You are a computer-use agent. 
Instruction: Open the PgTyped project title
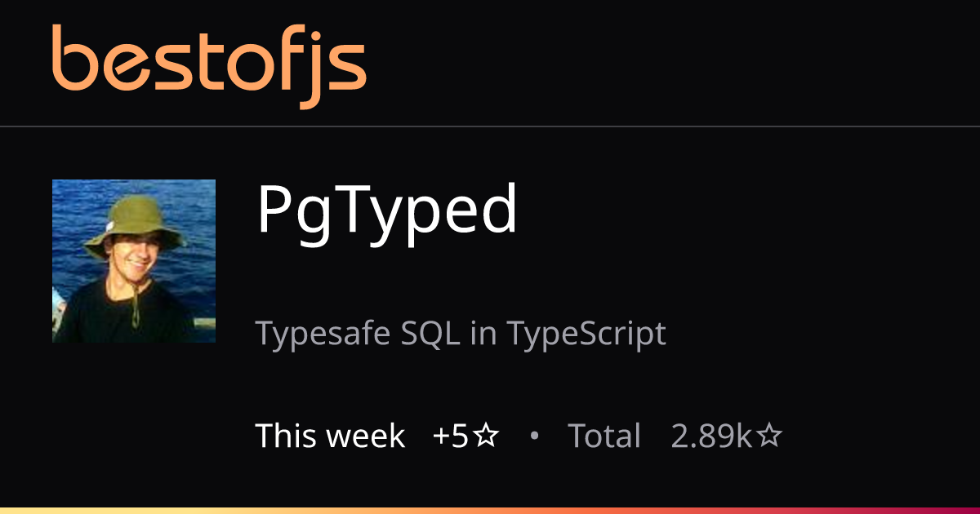(387, 210)
